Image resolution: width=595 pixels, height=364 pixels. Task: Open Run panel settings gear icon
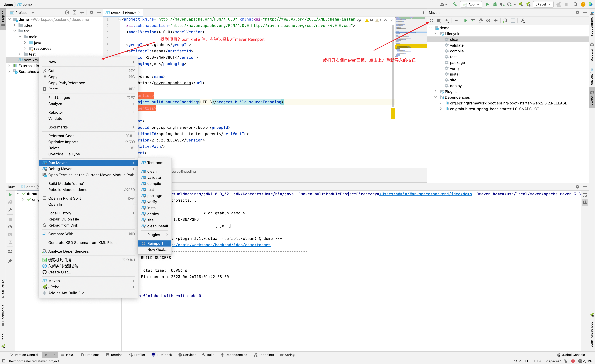point(578,187)
